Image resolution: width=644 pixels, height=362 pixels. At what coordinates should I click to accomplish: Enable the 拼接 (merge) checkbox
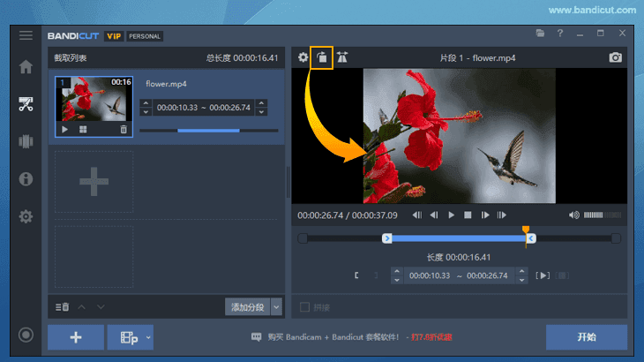pos(305,307)
